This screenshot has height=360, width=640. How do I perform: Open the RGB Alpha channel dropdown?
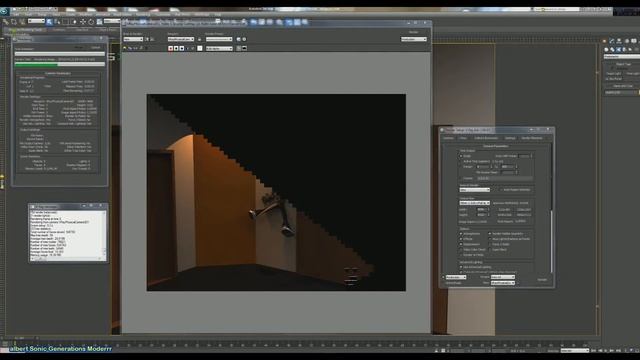click(219, 48)
